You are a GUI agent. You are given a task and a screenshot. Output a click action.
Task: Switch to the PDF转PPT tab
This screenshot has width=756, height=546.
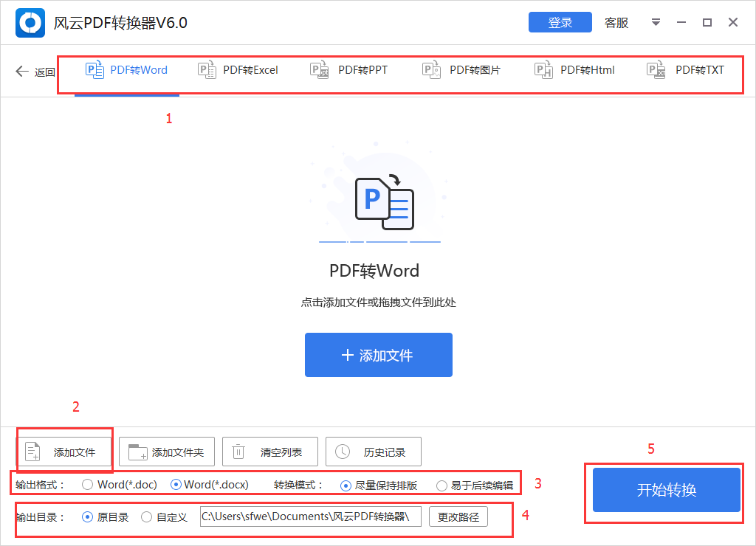tap(348, 70)
